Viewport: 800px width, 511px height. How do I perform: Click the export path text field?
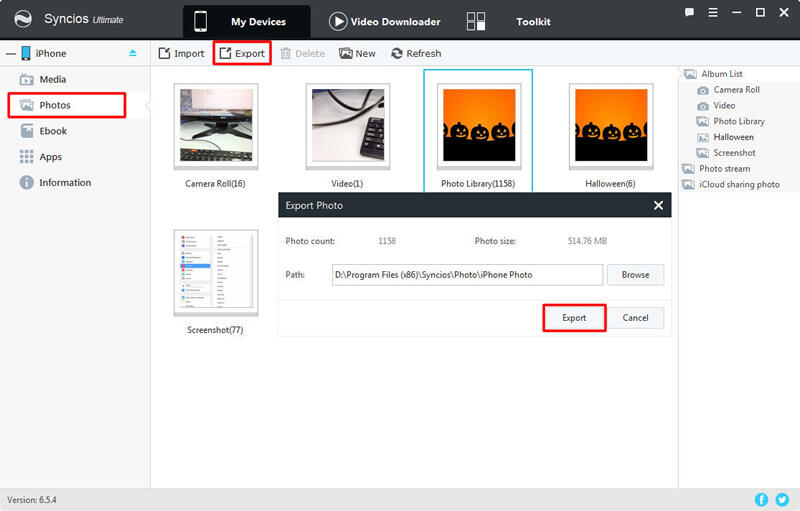point(467,275)
